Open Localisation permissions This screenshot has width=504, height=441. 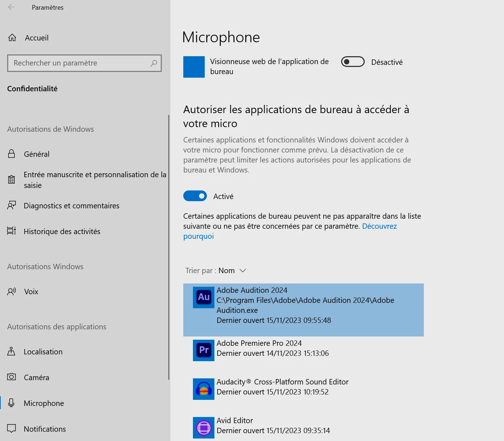click(x=84, y=352)
